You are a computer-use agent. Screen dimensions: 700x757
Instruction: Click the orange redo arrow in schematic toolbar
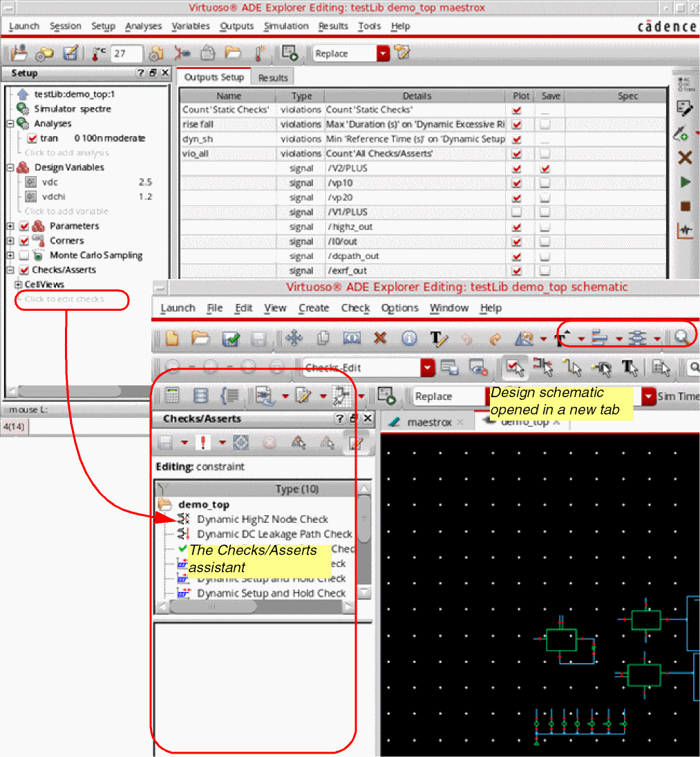tap(495, 339)
